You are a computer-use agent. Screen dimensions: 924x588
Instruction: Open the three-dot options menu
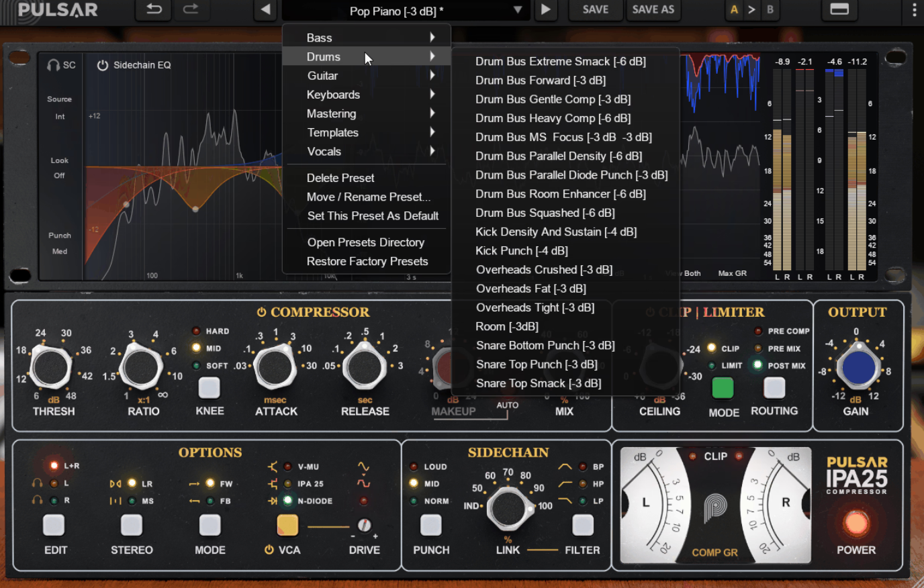tap(914, 9)
